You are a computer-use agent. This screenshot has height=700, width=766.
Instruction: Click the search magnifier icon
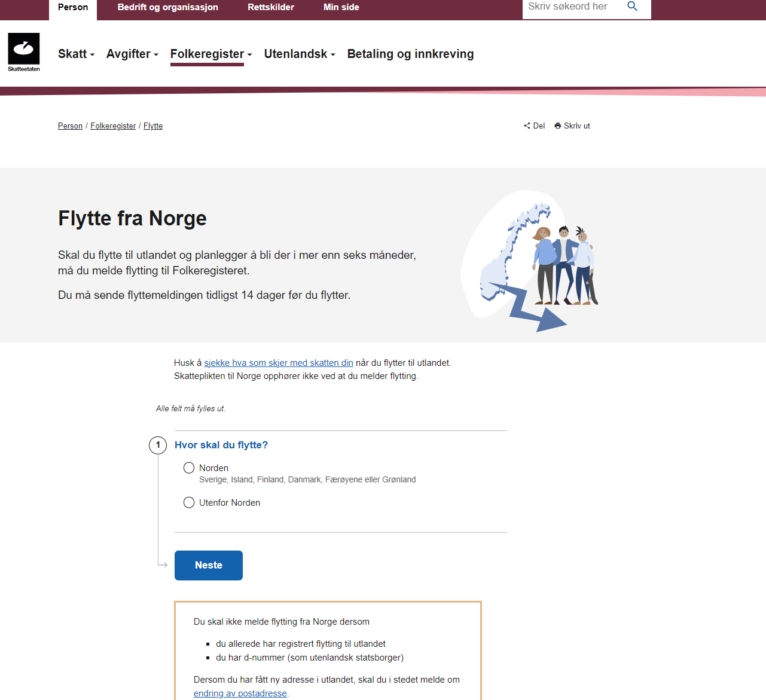632,7
